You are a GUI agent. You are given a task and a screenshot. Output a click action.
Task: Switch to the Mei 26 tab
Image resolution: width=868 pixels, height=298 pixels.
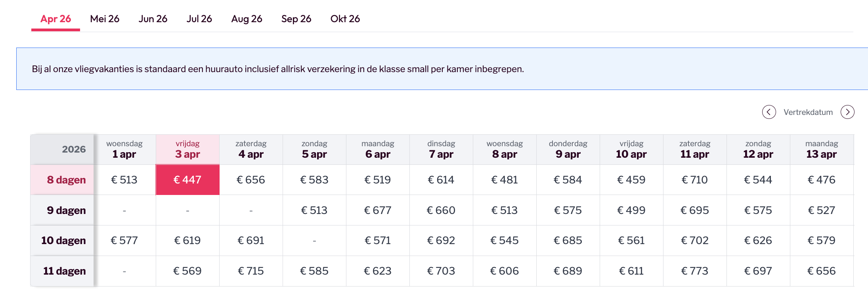click(105, 19)
